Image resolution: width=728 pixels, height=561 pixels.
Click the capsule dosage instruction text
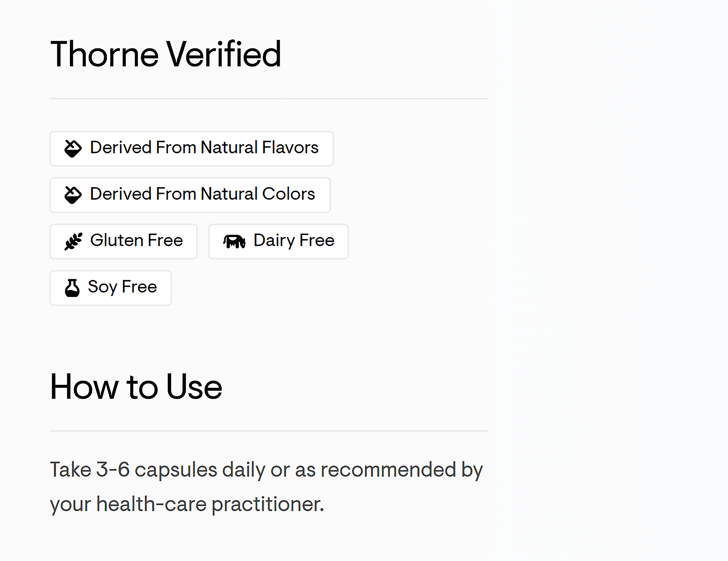[266, 487]
